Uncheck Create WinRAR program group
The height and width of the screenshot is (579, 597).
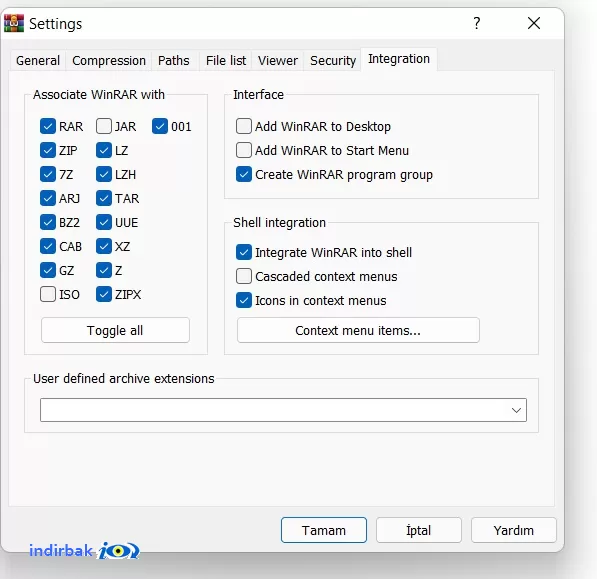click(244, 174)
